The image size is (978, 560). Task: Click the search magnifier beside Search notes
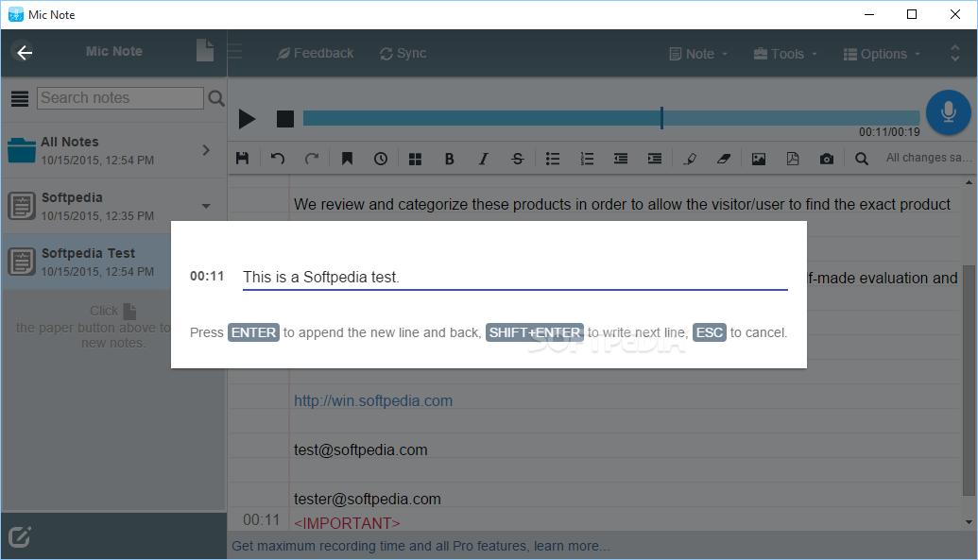coord(216,98)
